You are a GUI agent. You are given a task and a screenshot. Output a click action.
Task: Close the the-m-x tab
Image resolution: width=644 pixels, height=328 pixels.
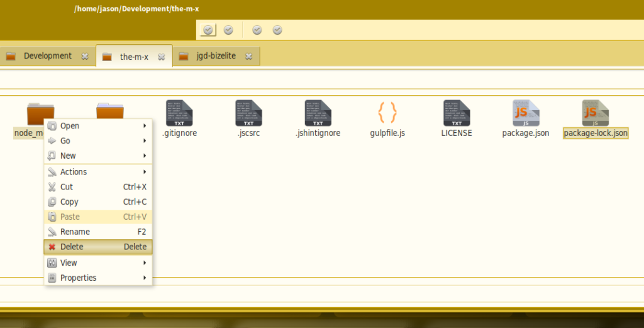click(162, 57)
